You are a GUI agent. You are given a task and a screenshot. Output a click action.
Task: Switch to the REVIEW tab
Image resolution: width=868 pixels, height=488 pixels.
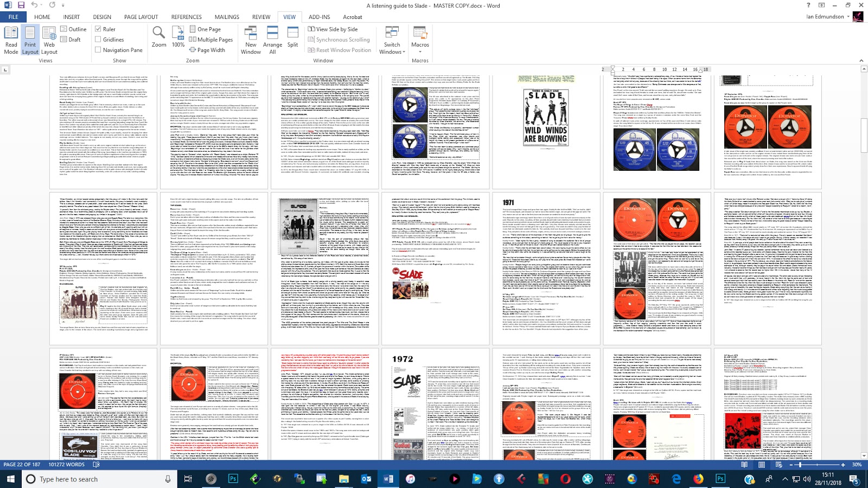tap(261, 17)
